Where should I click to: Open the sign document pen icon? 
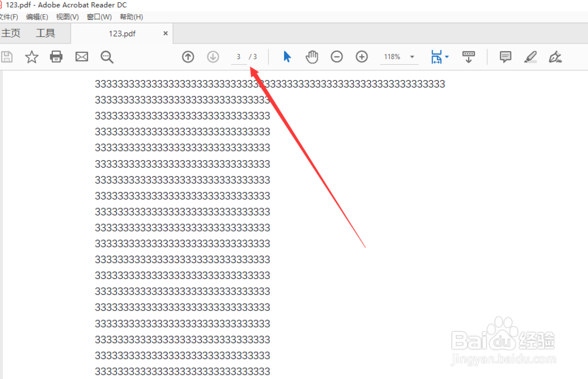[555, 57]
